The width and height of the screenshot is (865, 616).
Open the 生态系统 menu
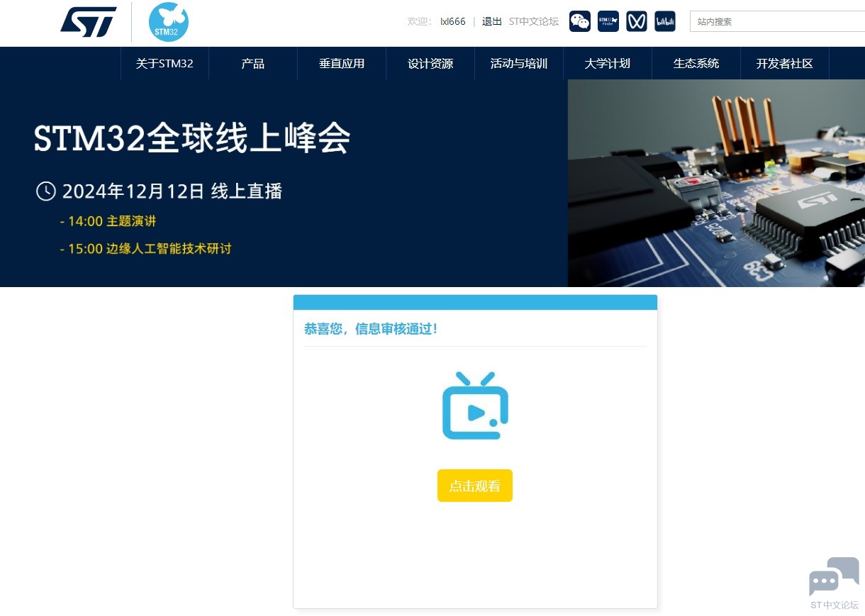pos(696,63)
